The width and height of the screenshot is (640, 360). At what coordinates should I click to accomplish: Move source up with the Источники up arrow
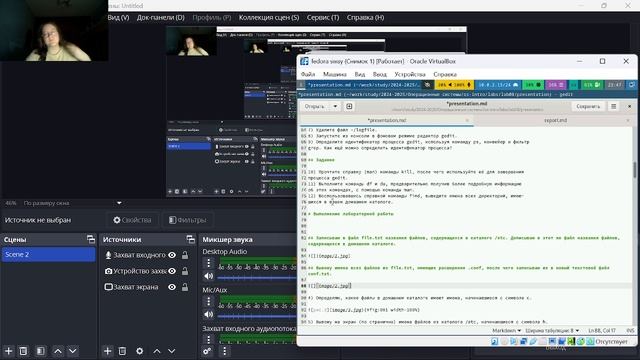[x=157, y=351]
